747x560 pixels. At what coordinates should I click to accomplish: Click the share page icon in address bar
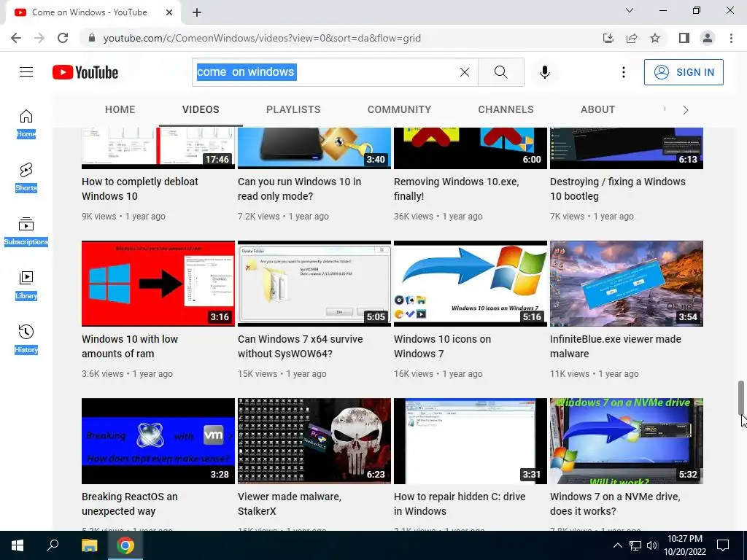pyautogui.click(x=632, y=38)
